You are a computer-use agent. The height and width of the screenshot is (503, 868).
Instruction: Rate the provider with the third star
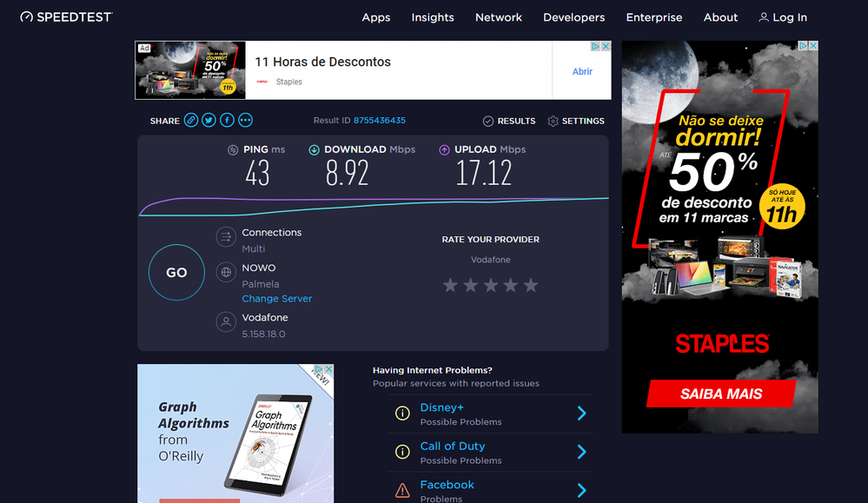490,285
